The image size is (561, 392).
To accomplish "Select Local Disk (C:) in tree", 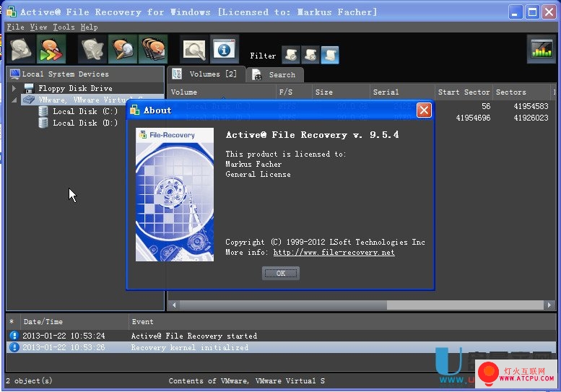I will (85, 111).
